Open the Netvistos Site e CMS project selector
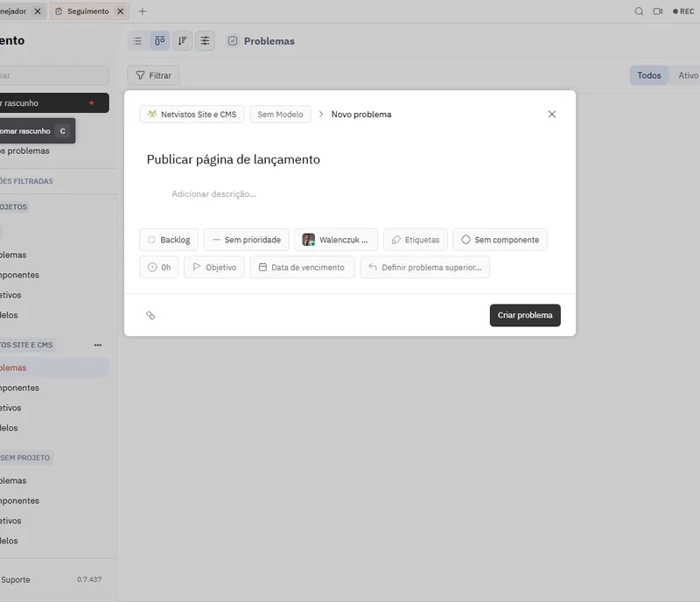The width and height of the screenshot is (700, 602). 192,115
